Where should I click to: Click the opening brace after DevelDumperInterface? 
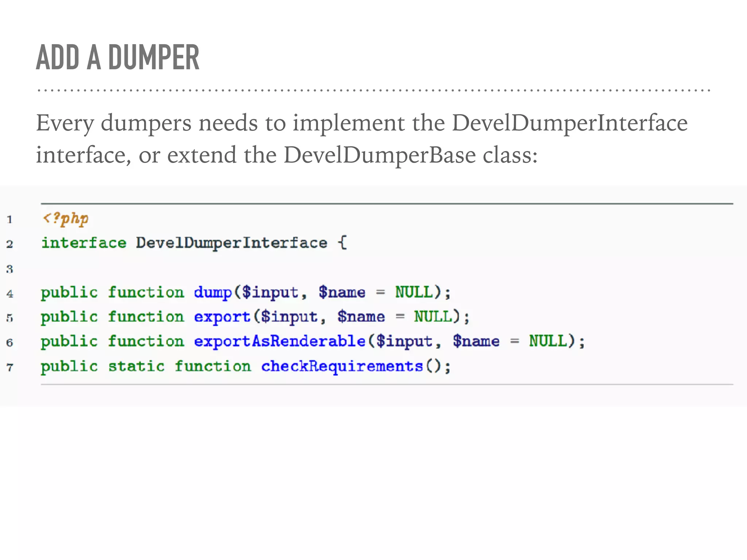(342, 242)
